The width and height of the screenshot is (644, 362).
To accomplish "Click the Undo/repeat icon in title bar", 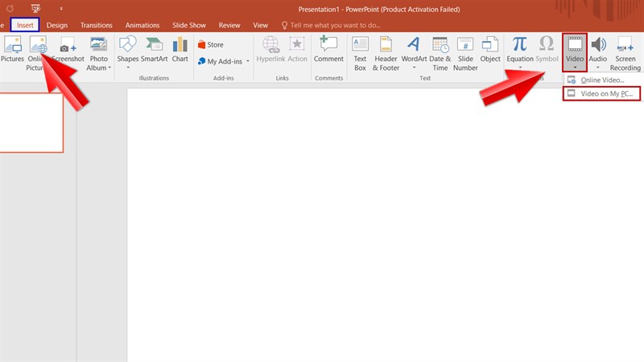I will click(x=10, y=8).
